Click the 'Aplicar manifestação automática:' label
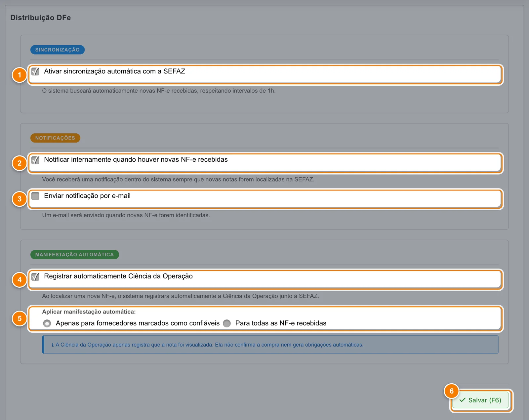529x420 pixels. pos(89,312)
